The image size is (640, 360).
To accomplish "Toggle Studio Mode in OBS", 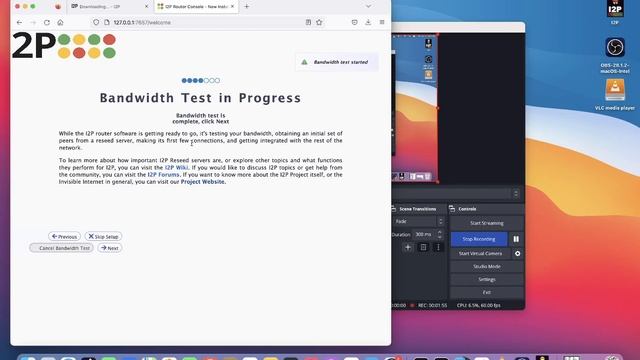I will pyautogui.click(x=487, y=266).
